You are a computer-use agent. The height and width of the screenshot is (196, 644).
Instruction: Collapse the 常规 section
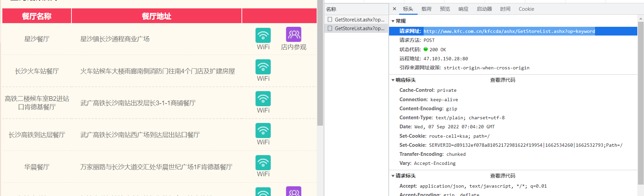(x=393, y=21)
